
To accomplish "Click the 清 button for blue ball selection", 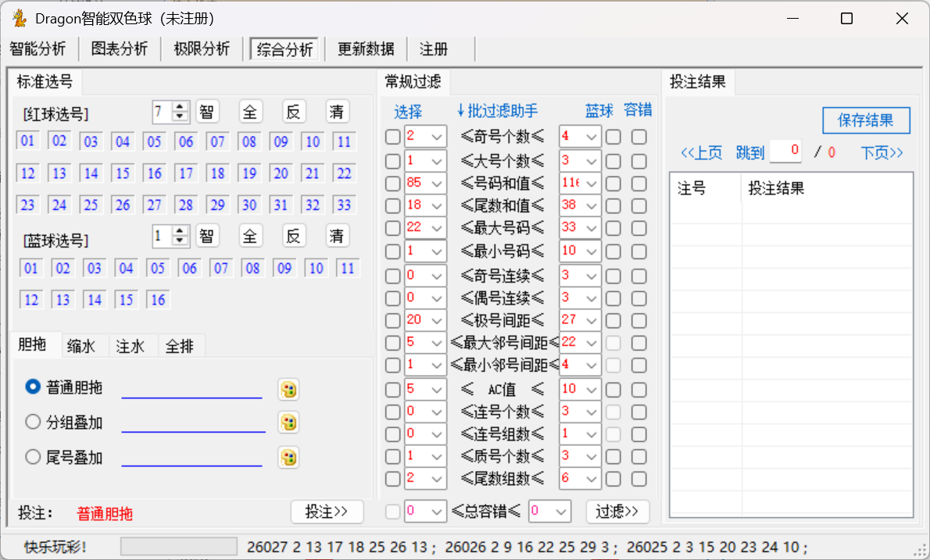I will (x=337, y=236).
